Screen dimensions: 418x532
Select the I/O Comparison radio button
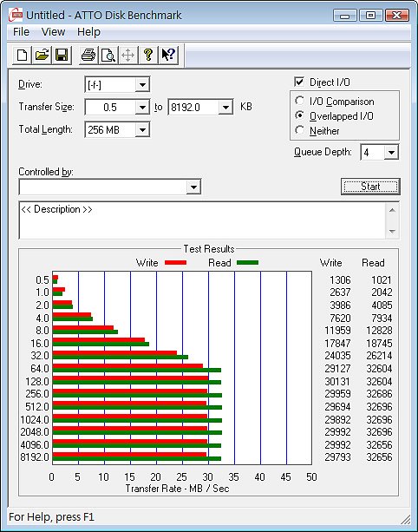pos(299,101)
